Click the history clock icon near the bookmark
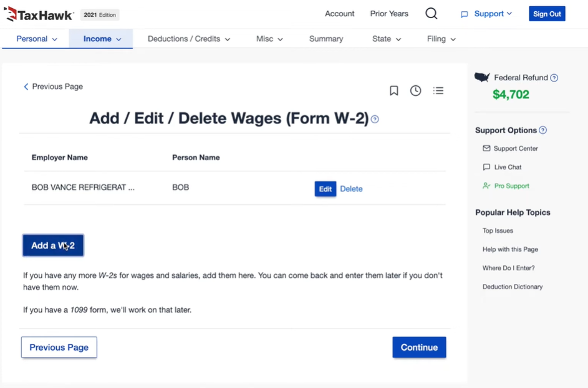588x388 pixels. point(415,90)
